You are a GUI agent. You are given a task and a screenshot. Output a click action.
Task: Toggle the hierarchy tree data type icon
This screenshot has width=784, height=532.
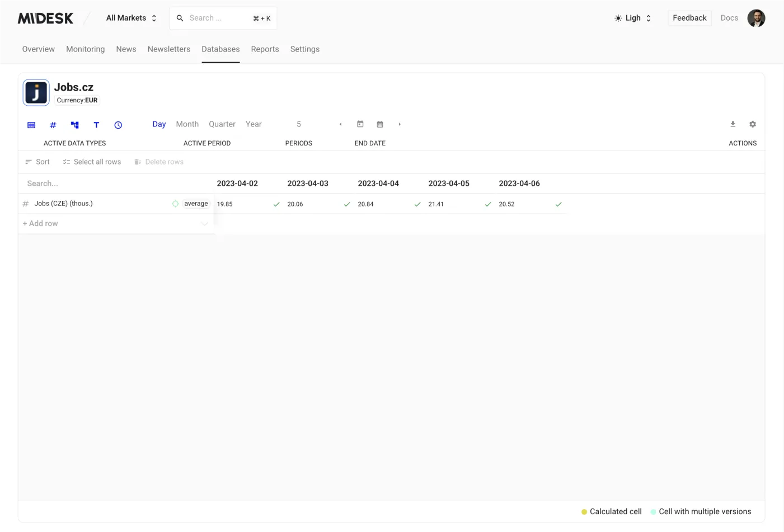click(x=75, y=125)
